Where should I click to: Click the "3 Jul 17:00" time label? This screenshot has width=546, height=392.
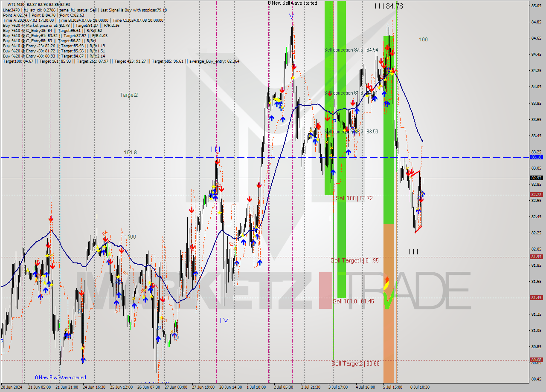point(338,387)
